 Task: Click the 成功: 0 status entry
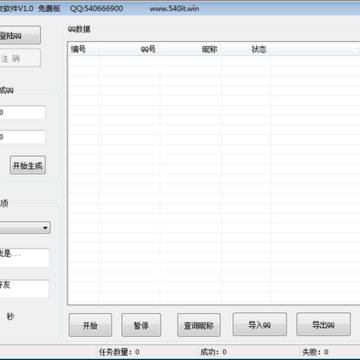(x=213, y=352)
